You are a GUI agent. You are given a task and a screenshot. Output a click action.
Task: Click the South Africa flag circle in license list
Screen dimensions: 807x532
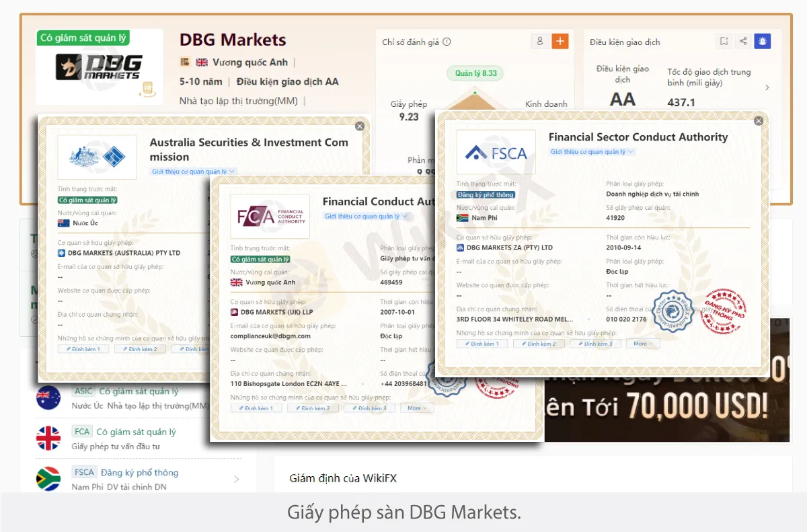(x=48, y=479)
